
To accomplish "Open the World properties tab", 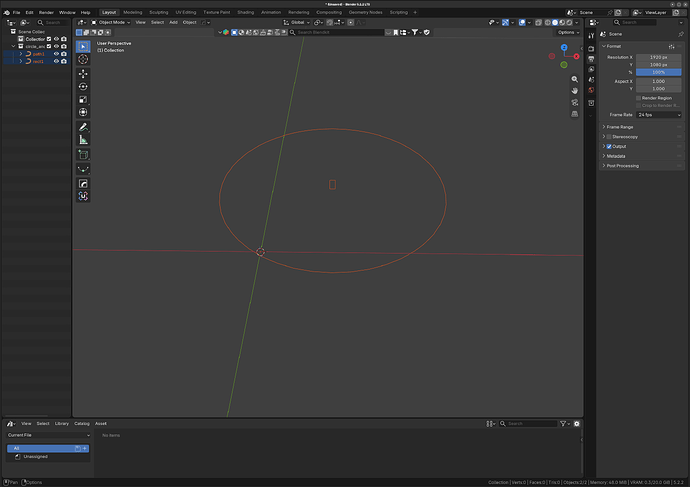I will tap(591, 90).
